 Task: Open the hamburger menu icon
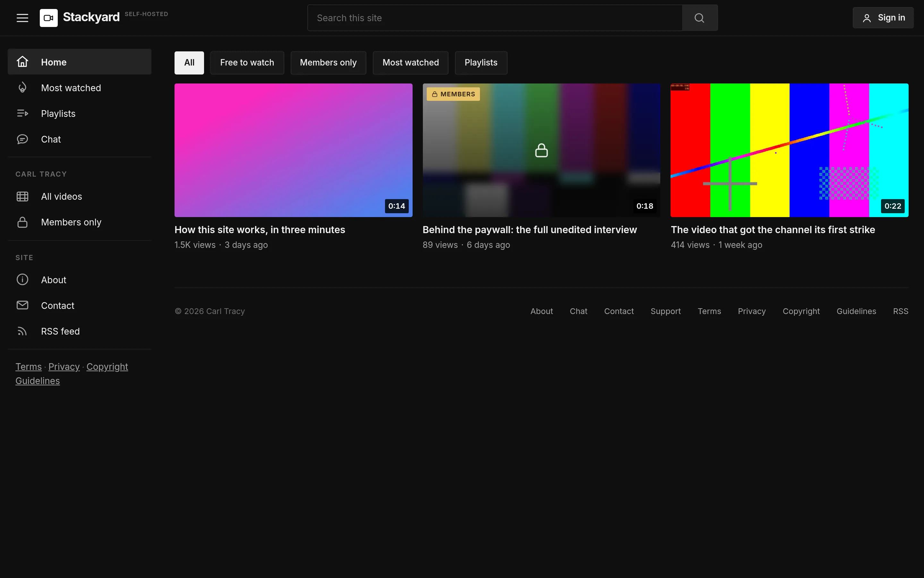22,18
